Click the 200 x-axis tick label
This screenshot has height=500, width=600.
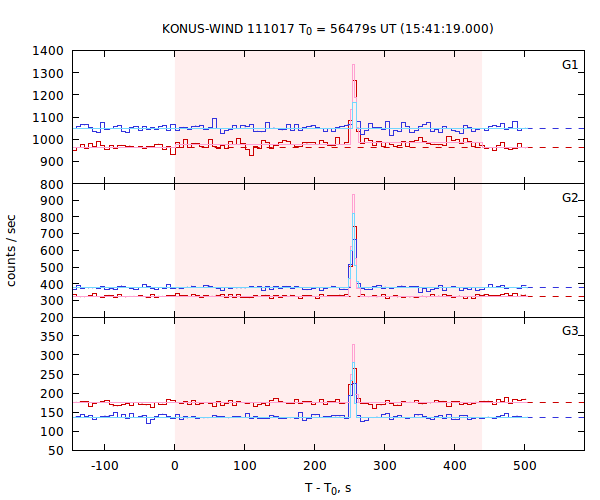(315, 466)
